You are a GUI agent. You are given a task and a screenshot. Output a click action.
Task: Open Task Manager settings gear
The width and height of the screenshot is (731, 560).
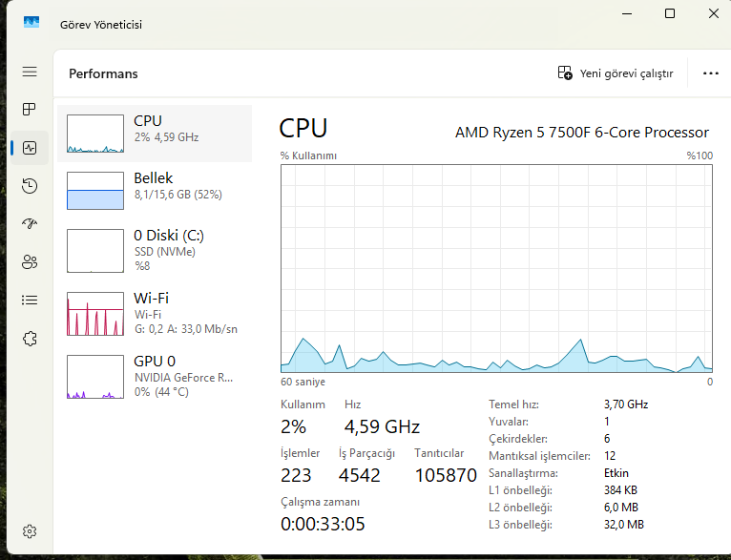coord(30,531)
